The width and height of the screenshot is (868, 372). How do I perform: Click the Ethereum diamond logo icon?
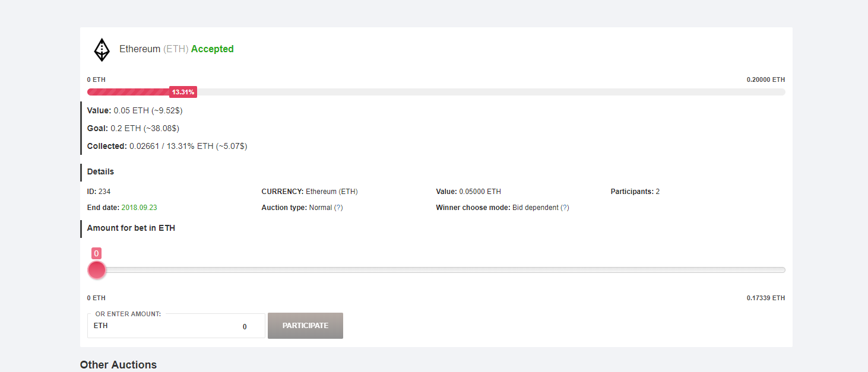pos(102,50)
